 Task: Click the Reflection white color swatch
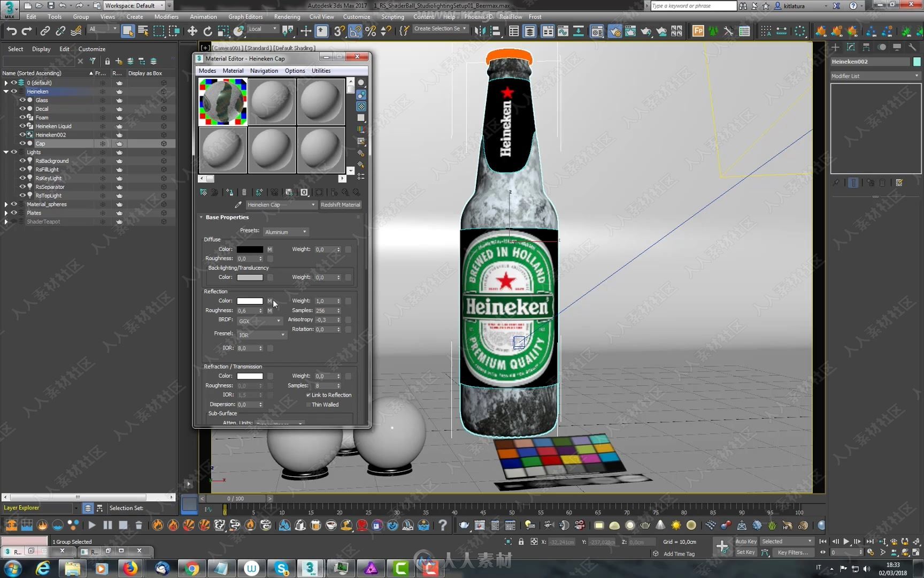[250, 301]
